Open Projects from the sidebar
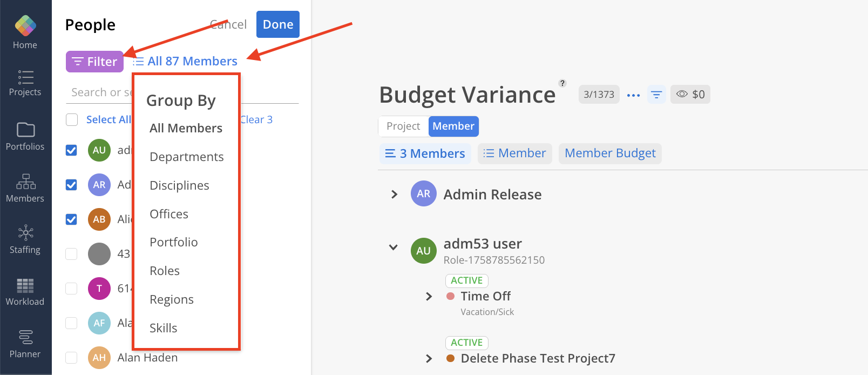Image resolution: width=868 pixels, height=375 pixels. (25, 83)
